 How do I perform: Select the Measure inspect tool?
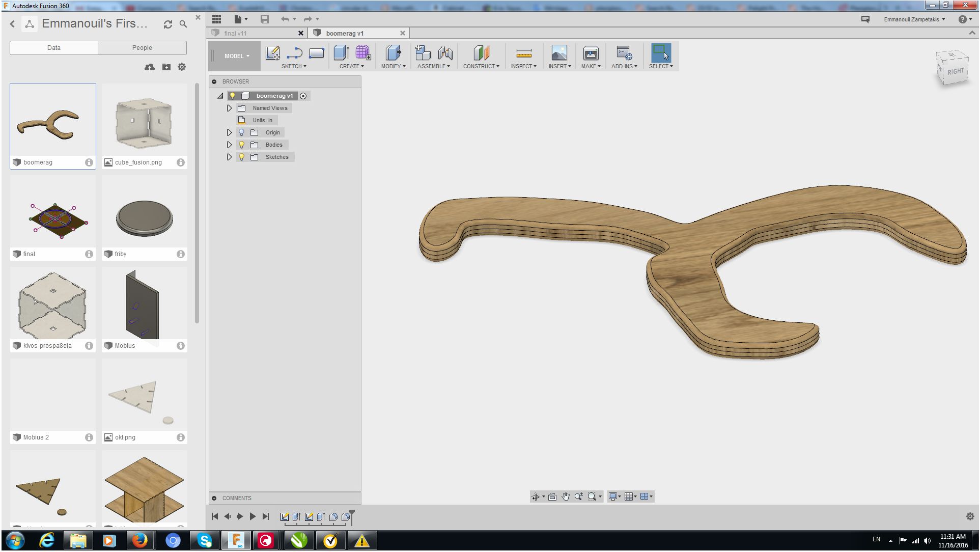click(524, 53)
